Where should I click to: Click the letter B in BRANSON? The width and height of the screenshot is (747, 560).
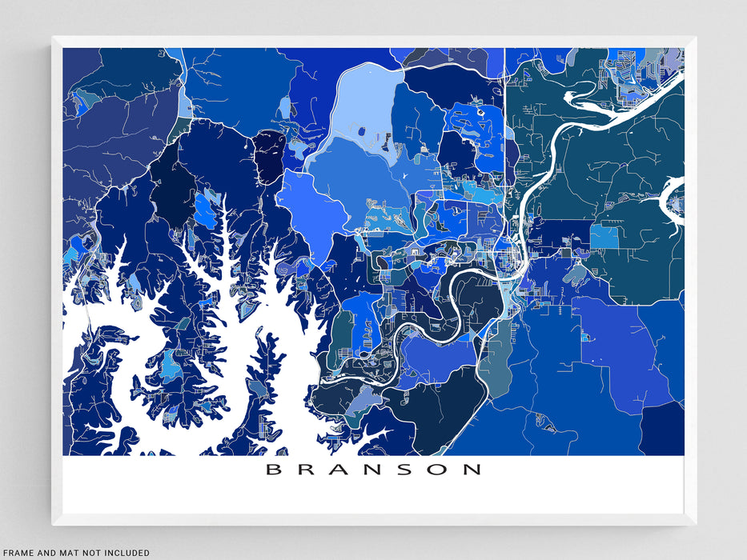point(273,470)
